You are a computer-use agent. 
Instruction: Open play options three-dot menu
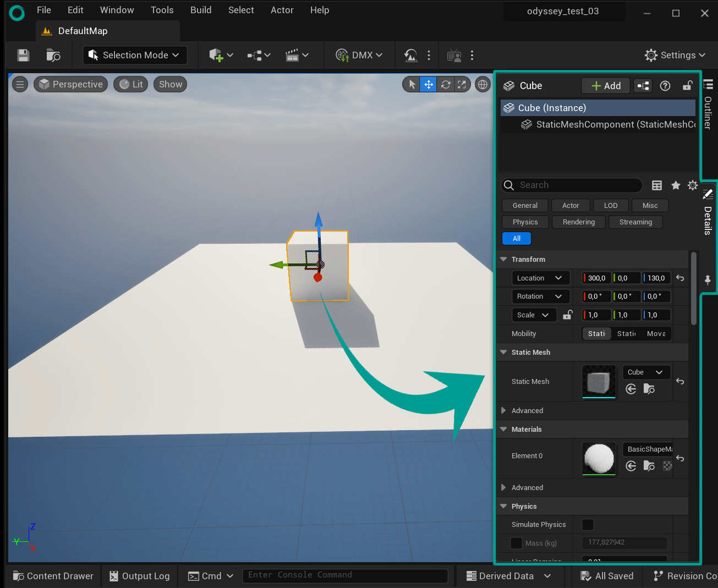(x=429, y=55)
